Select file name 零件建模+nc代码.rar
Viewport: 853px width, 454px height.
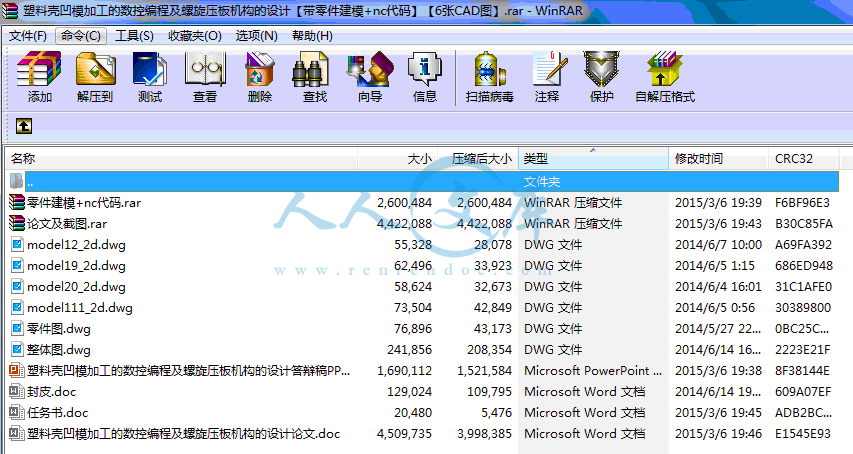click(x=84, y=203)
